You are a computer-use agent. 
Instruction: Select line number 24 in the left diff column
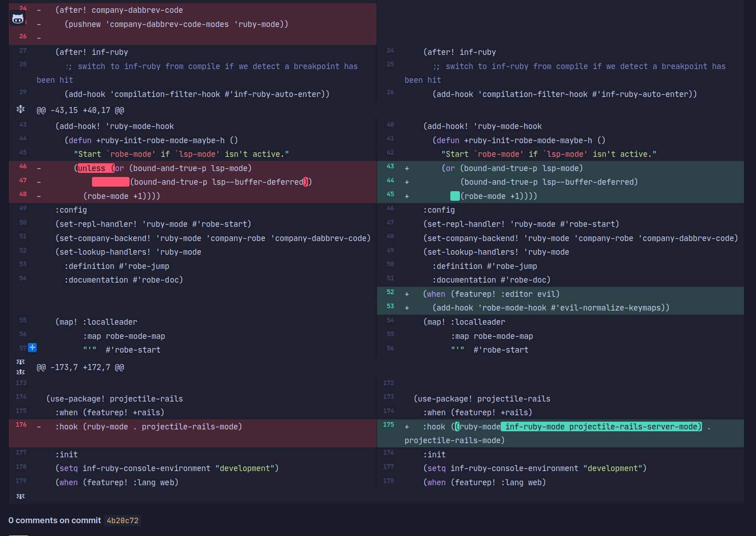tap(22, 8)
